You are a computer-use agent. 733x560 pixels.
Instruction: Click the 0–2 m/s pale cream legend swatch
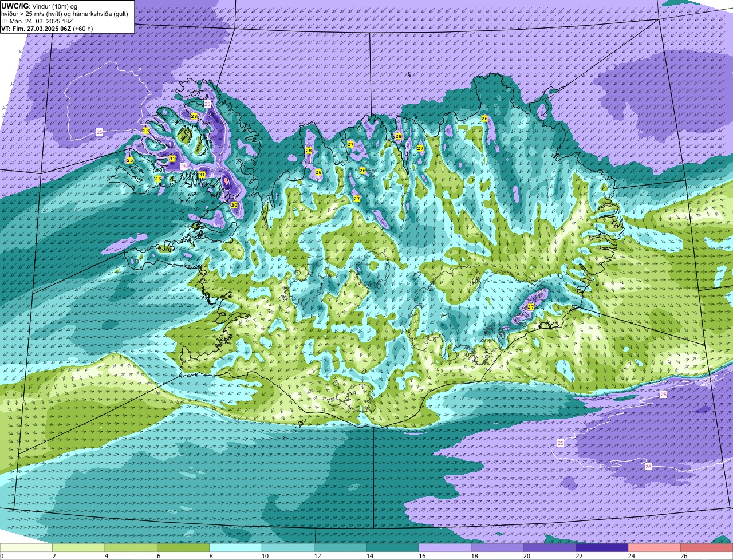pyautogui.click(x=26, y=548)
